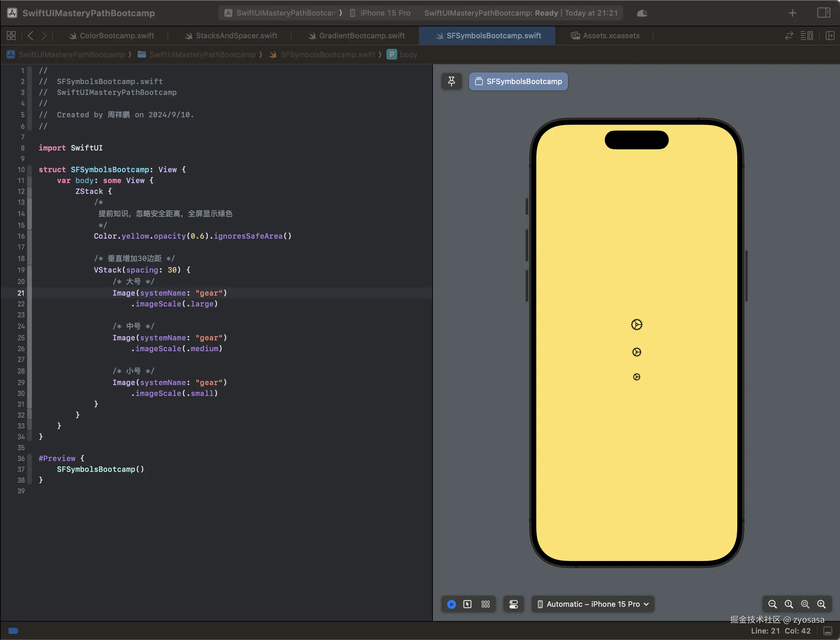Zoom in the preview canvas
Screen dimensions: 840x640
821,604
